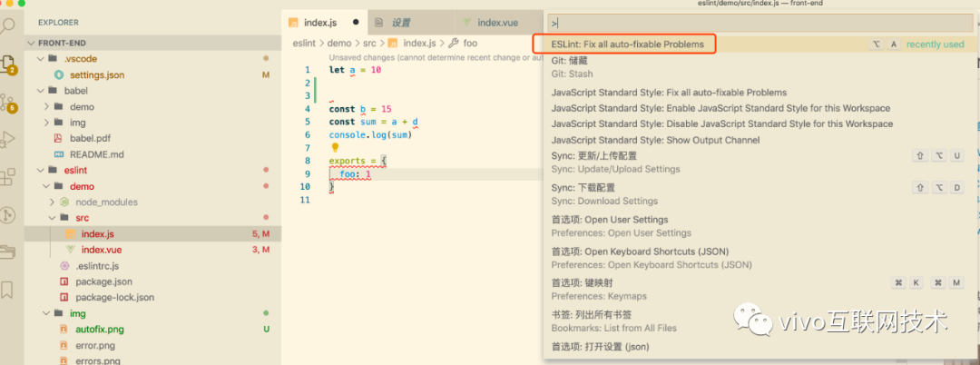
Task: Select 首选项: Open Keyboard Shortcuts (JSON)
Action: tap(761, 258)
